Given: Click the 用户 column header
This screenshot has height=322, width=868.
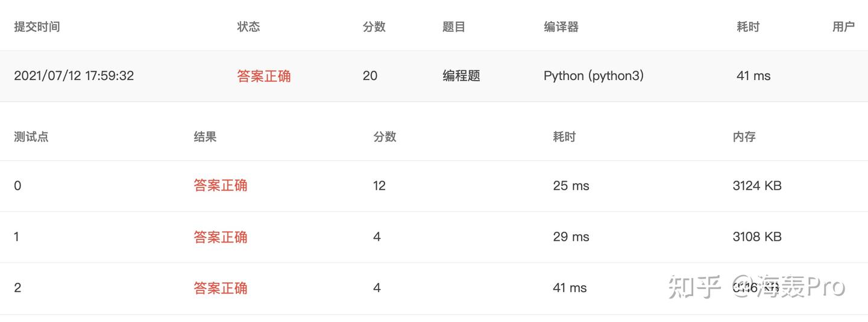Looking at the screenshot, I should pos(843,27).
